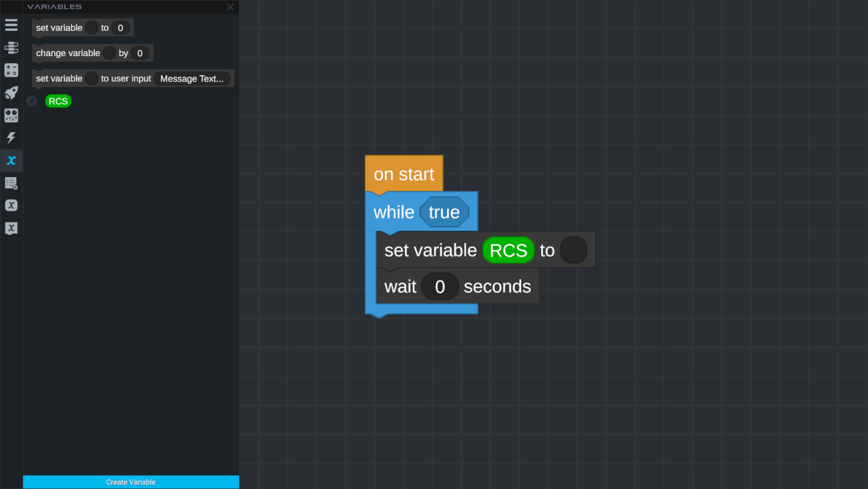Screen dimensions: 868x489
Task: Open the Events lightning bolt category
Action: [11, 138]
